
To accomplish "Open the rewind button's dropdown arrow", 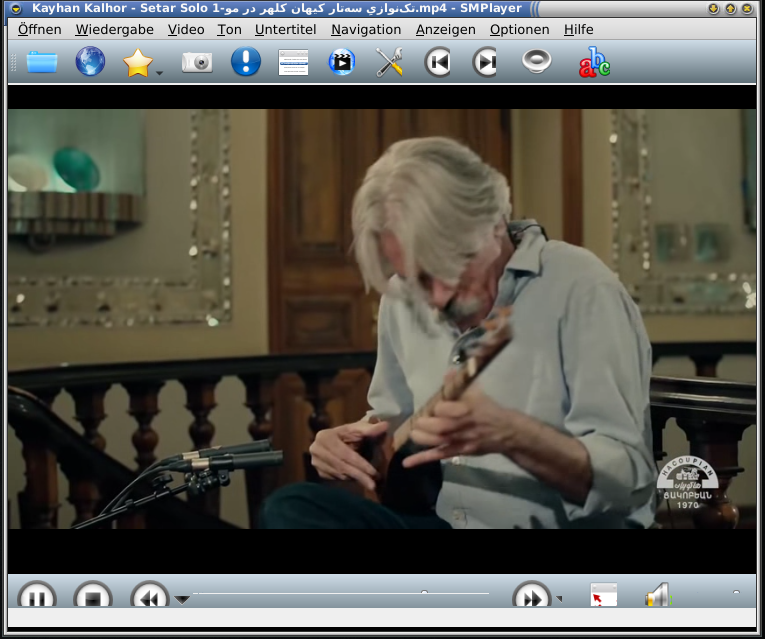I will (182, 600).
